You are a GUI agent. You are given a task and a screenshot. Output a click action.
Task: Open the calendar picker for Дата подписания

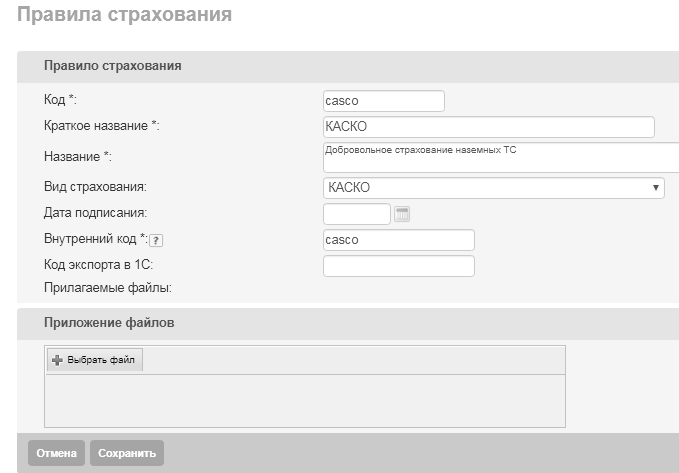click(402, 214)
